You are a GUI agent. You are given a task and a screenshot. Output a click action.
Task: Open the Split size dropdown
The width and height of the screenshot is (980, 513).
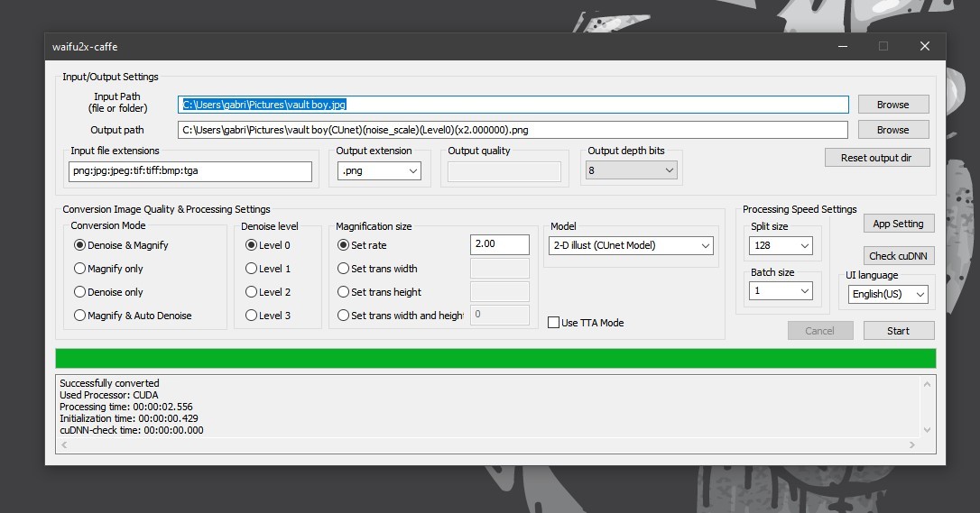coord(781,245)
